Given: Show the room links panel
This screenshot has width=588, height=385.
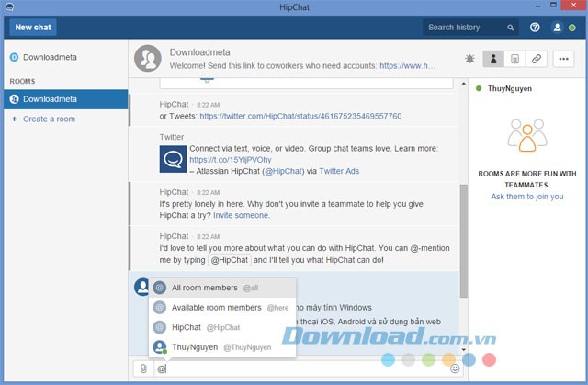Looking at the screenshot, I should click(537, 59).
